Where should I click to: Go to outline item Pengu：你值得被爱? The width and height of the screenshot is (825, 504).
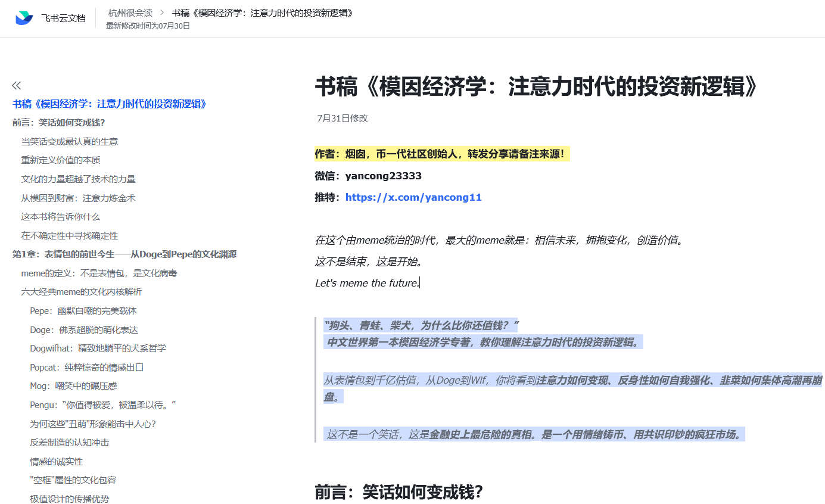click(103, 405)
